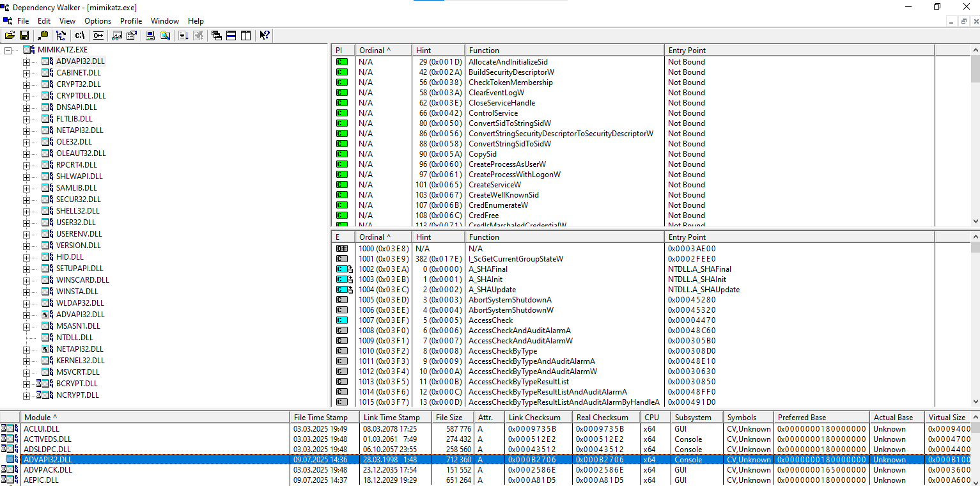Screen dimensions: 980x486
Task: Click the forwarded export icon beside A_SHAFinal
Action: pyautogui.click(x=345, y=269)
